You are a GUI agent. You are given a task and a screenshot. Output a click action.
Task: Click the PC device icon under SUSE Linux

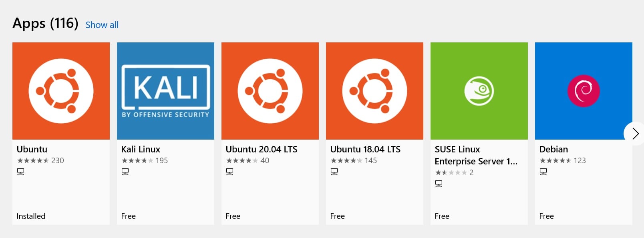pyautogui.click(x=439, y=184)
